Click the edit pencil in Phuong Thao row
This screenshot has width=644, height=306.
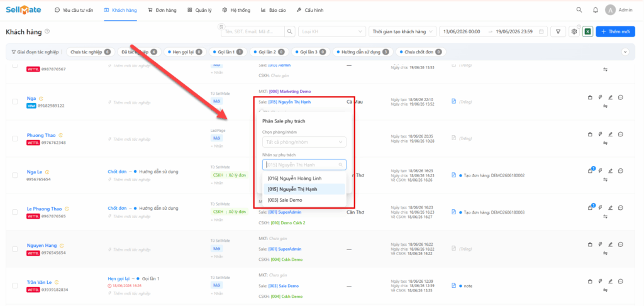coord(610,134)
